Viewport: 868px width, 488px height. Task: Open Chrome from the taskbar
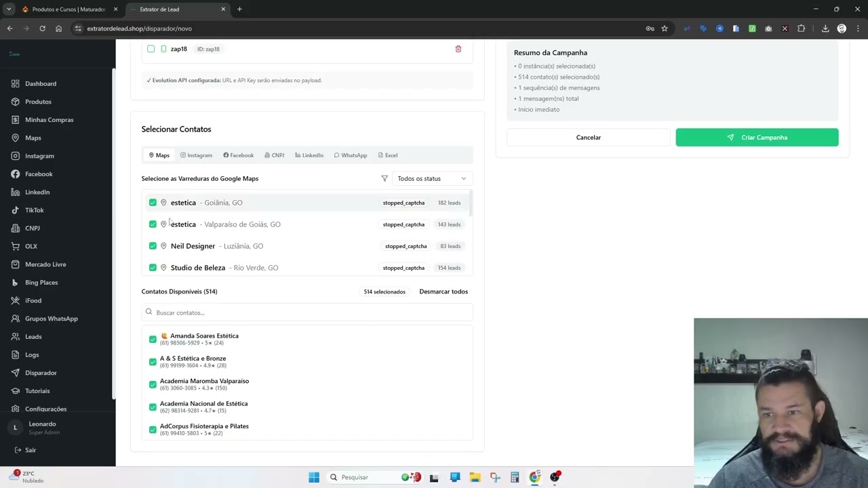coord(535,477)
